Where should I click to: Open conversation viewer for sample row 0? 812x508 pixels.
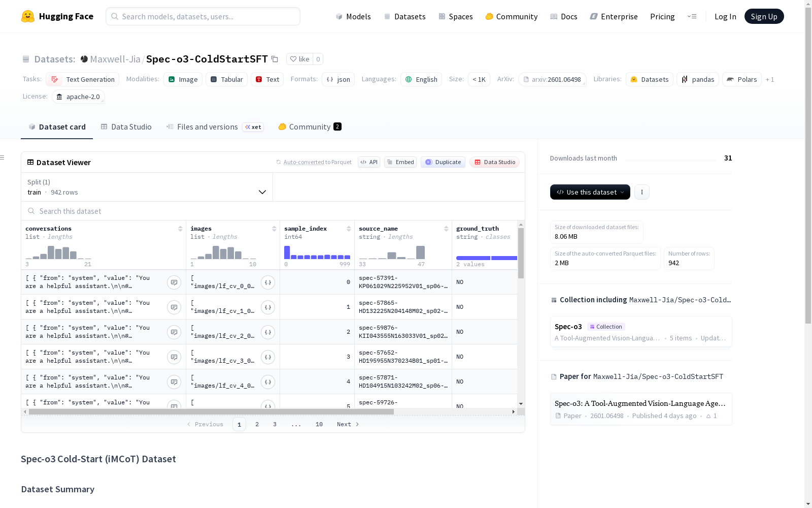[x=174, y=282]
